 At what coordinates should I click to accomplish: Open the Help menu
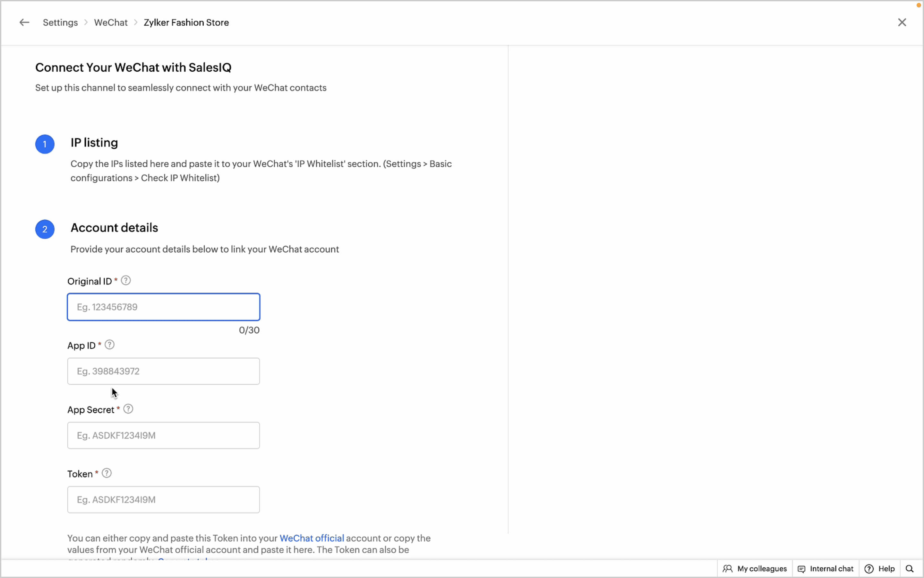[x=879, y=569]
